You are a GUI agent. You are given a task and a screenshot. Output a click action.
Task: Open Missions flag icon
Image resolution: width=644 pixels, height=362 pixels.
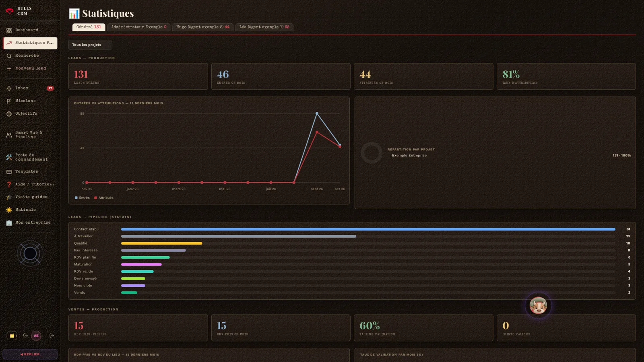9,101
